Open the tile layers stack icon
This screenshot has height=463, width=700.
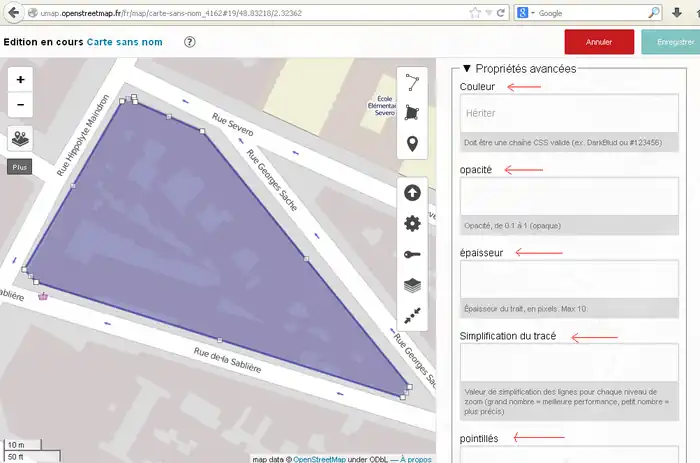[x=412, y=285]
